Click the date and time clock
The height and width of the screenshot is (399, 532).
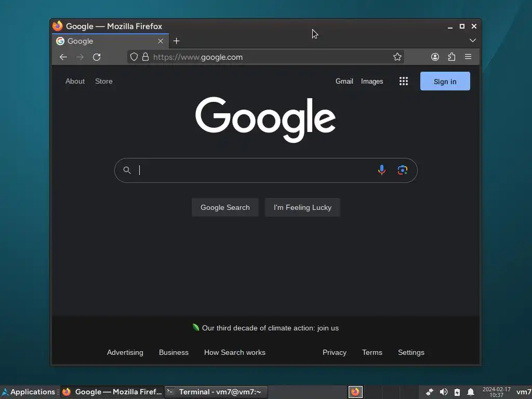[x=496, y=392]
